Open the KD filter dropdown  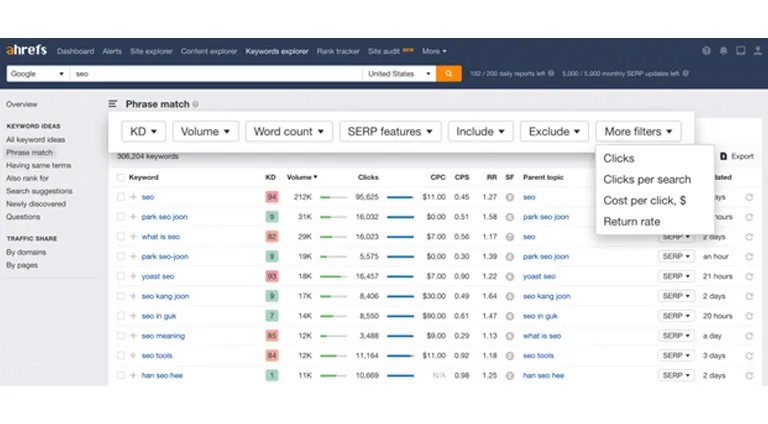point(144,131)
